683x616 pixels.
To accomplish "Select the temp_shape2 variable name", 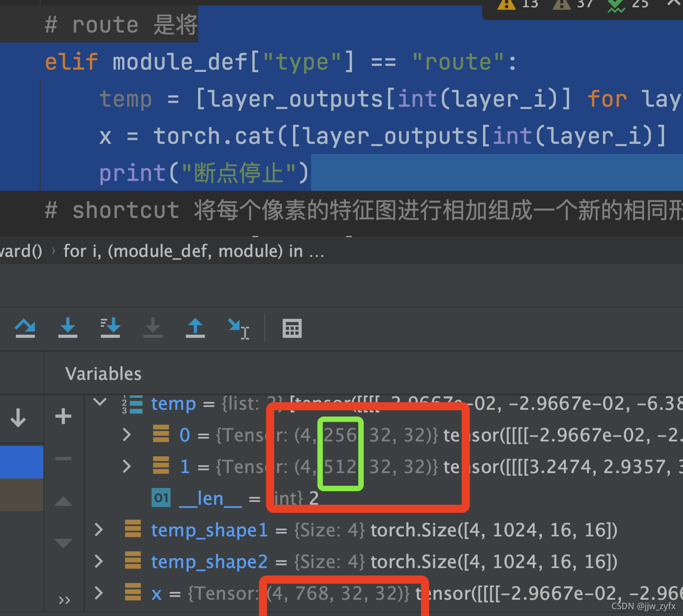I will pos(209,561).
